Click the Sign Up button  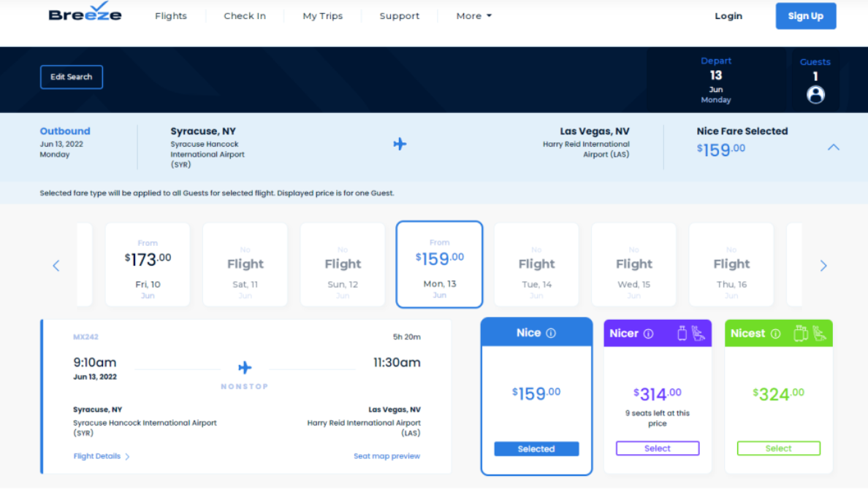click(805, 16)
